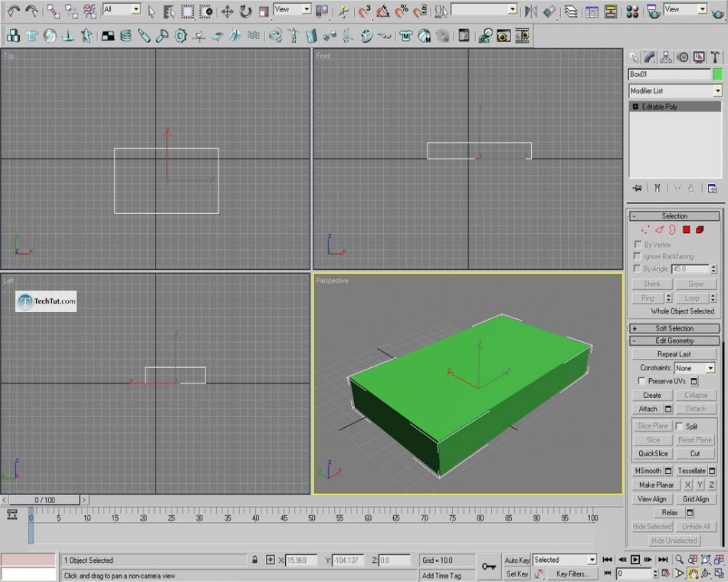Open the render type View dropdown

point(685,9)
